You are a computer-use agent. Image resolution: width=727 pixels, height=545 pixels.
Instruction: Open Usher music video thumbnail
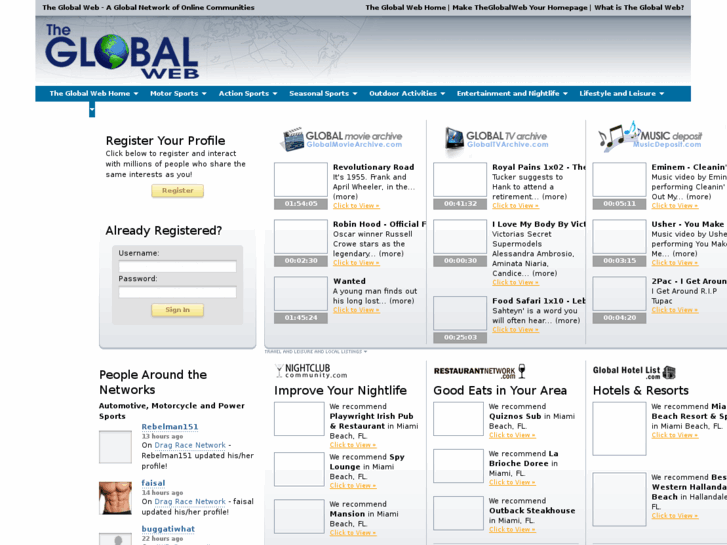tap(619, 237)
